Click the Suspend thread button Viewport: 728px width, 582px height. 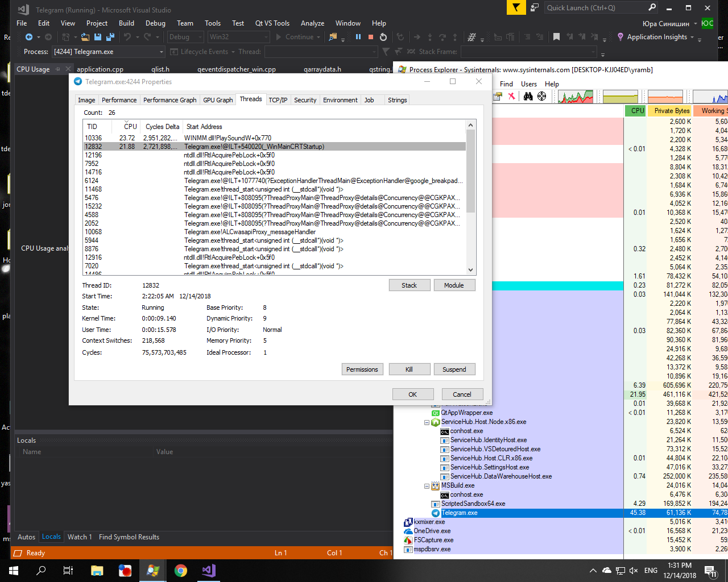coord(454,369)
